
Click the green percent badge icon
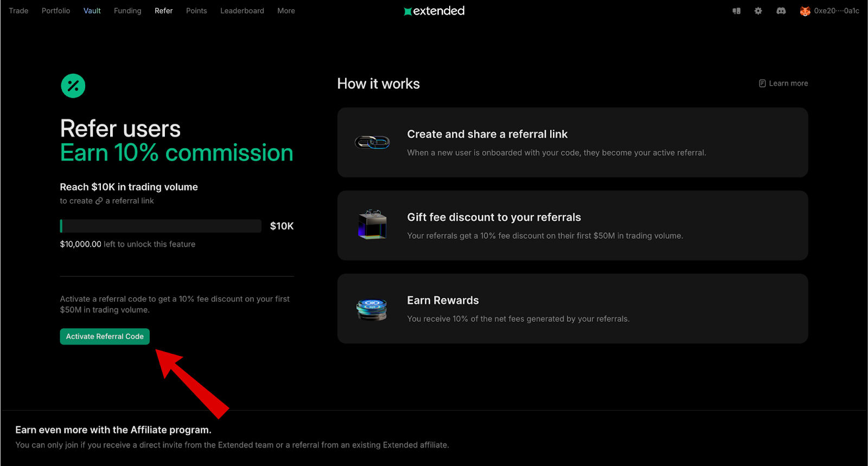click(73, 86)
